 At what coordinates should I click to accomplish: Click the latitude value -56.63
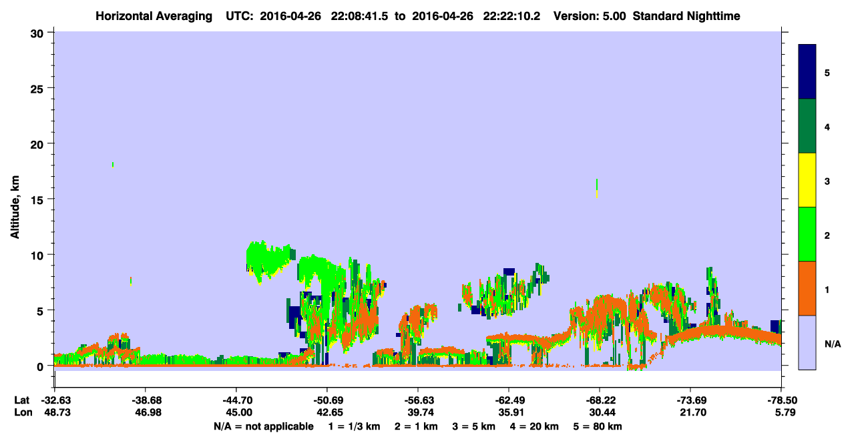point(418,400)
